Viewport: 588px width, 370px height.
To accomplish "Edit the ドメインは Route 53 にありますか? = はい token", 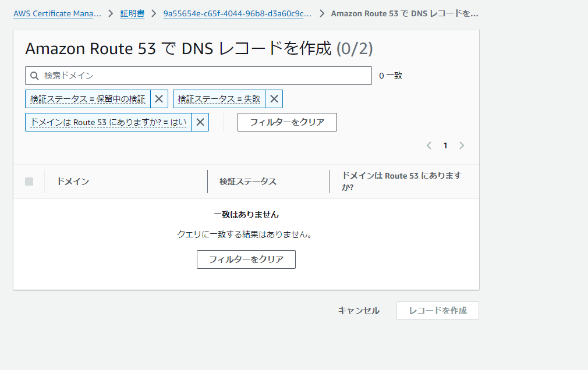I will tap(108, 122).
